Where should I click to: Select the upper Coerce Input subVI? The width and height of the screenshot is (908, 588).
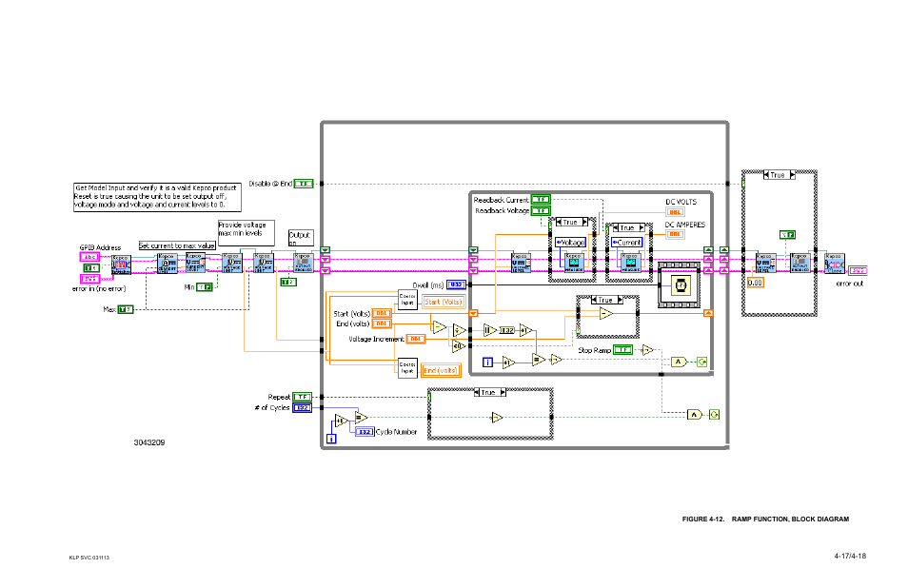(407, 300)
